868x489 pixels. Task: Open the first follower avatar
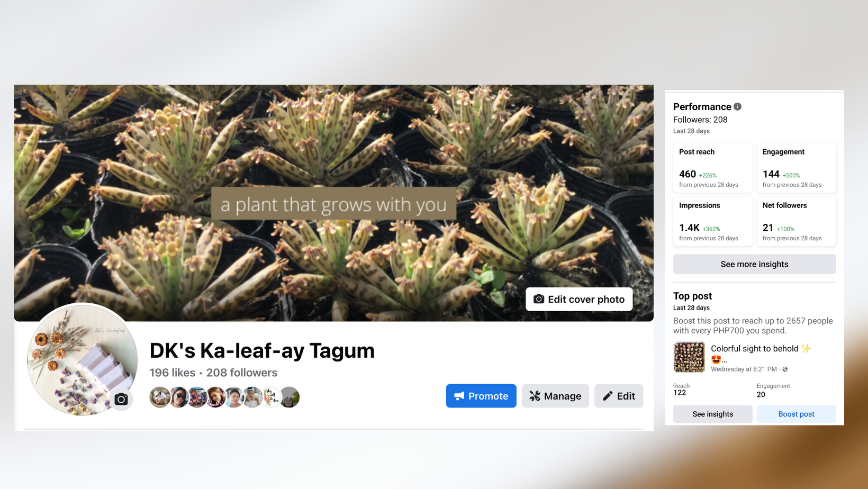[x=160, y=397]
